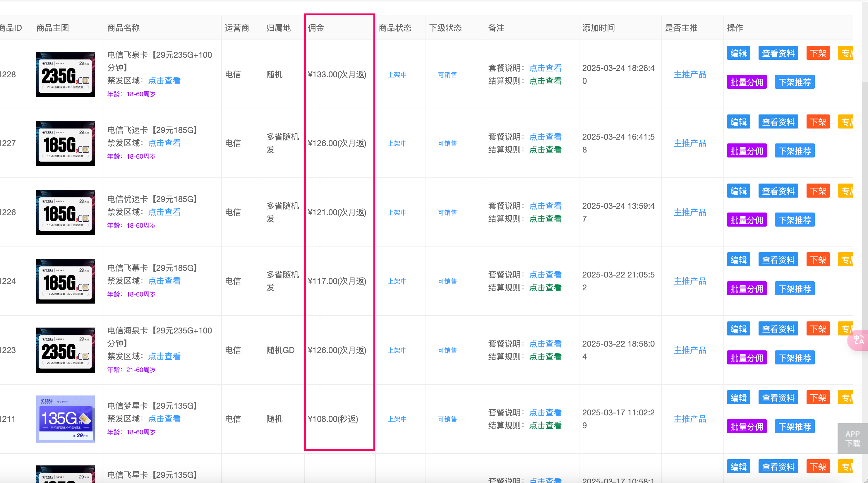View 禁发区域 点击查看 for 电信飞泉卡
868x483 pixels.
click(164, 80)
